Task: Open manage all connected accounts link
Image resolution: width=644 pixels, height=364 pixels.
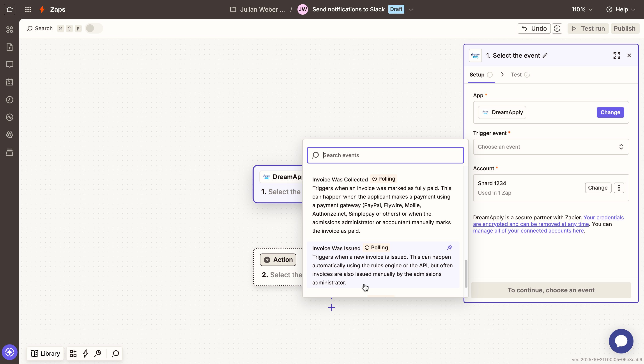Action: (528, 231)
